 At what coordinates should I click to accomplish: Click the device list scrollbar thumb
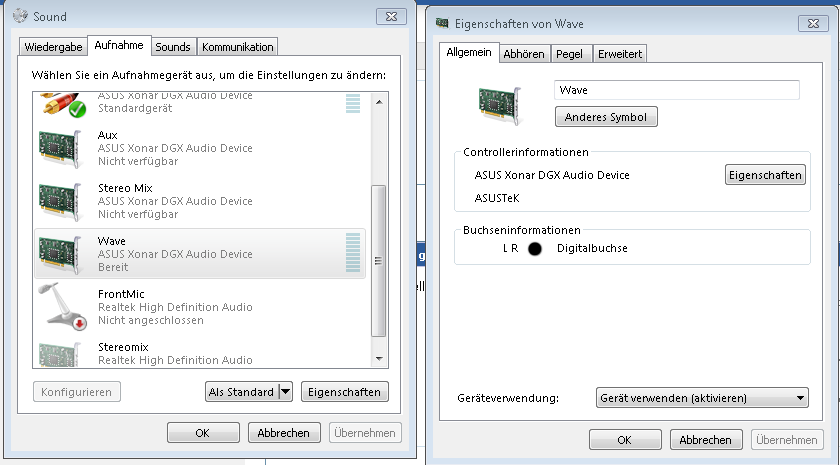pyautogui.click(x=379, y=261)
